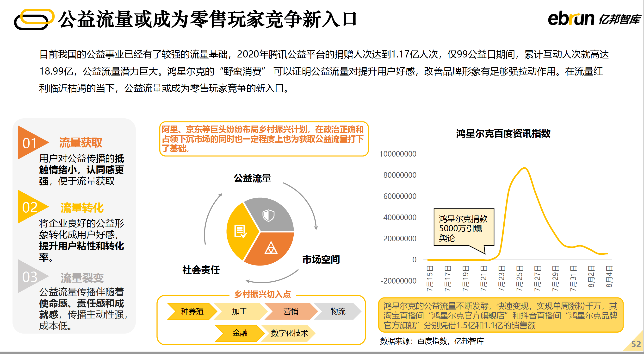This screenshot has height=354, width=644.
Task: Select the 金融 chevron step
Action: click(240, 333)
